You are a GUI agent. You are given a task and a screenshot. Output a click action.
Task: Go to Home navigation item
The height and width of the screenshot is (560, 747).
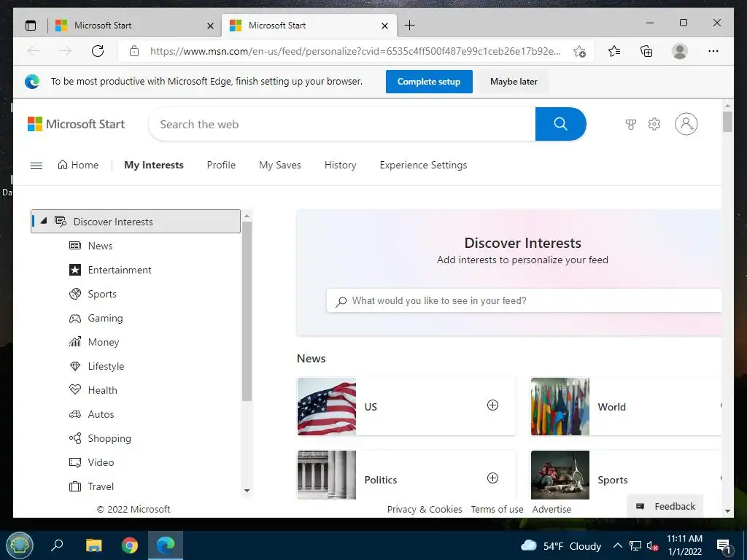pyautogui.click(x=78, y=165)
